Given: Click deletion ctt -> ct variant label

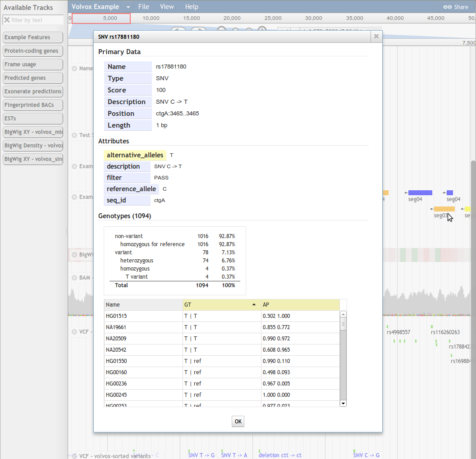Looking at the screenshot, I should (x=280, y=455).
